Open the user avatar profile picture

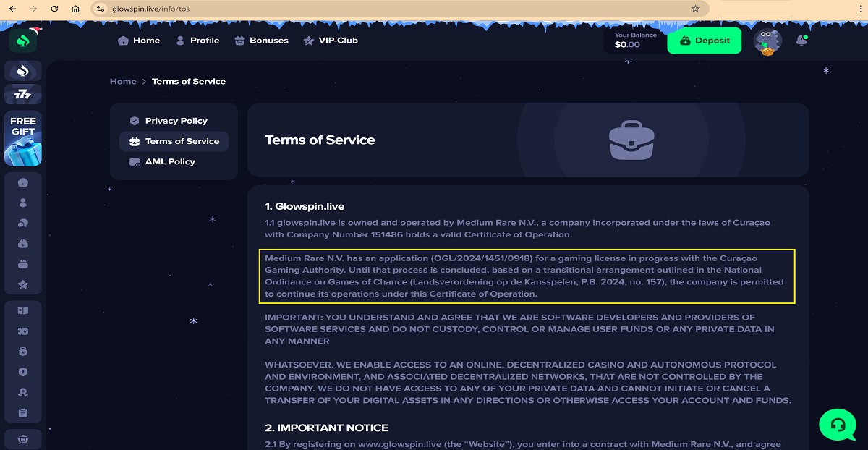[x=767, y=41]
